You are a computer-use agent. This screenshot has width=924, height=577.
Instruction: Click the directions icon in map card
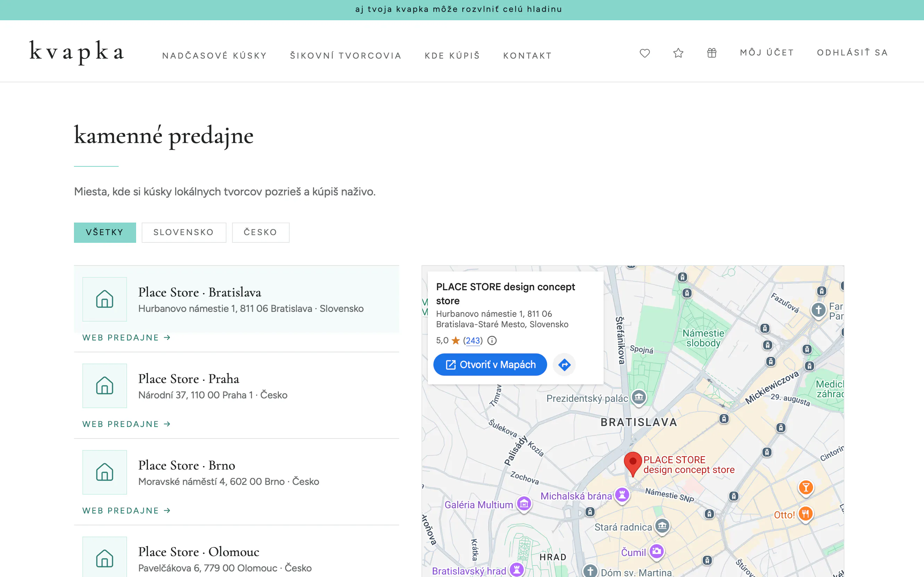click(x=564, y=365)
